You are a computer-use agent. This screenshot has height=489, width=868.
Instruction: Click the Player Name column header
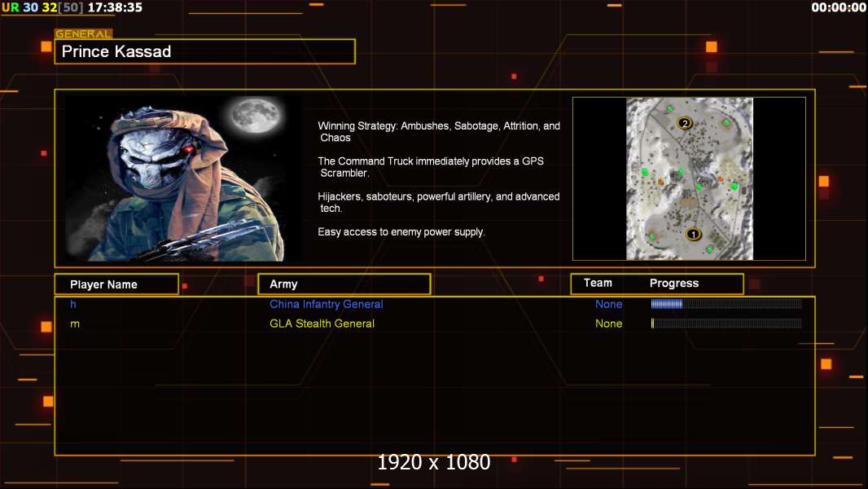[x=116, y=284]
